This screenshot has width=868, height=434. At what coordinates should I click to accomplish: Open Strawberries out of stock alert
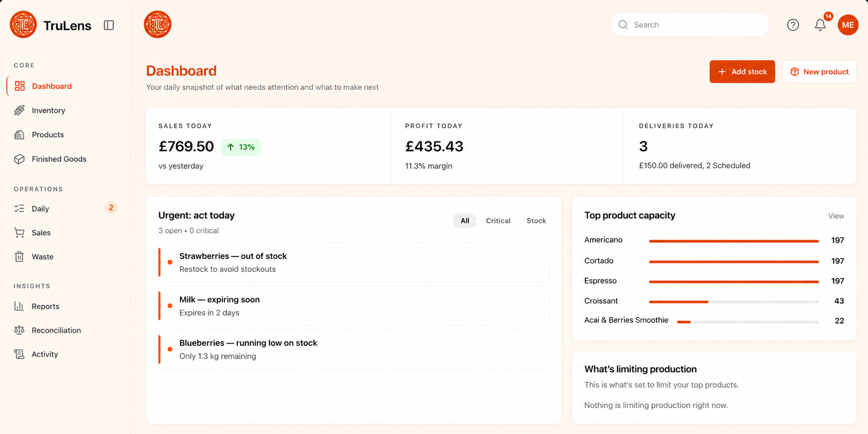(x=354, y=262)
